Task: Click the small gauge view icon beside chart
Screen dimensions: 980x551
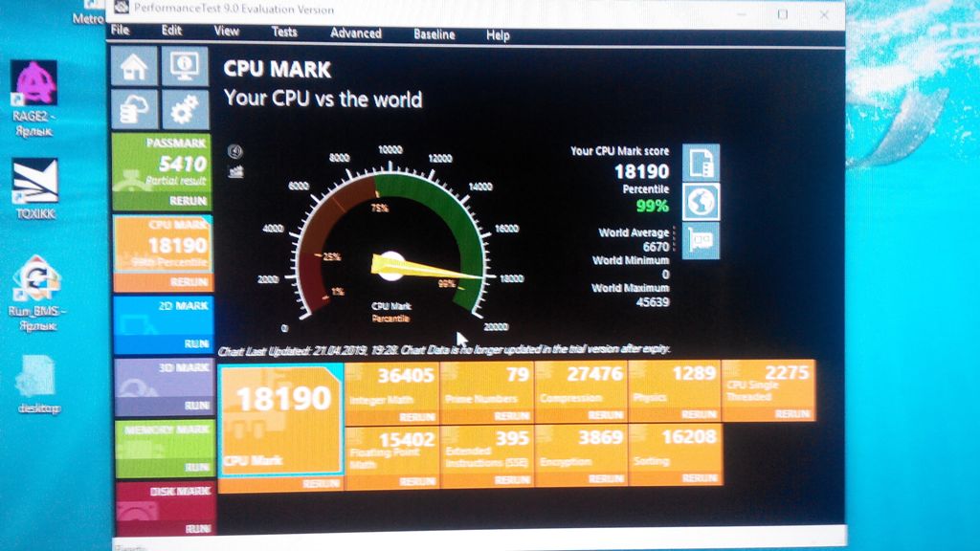Action: pyautogui.click(x=235, y=151)
